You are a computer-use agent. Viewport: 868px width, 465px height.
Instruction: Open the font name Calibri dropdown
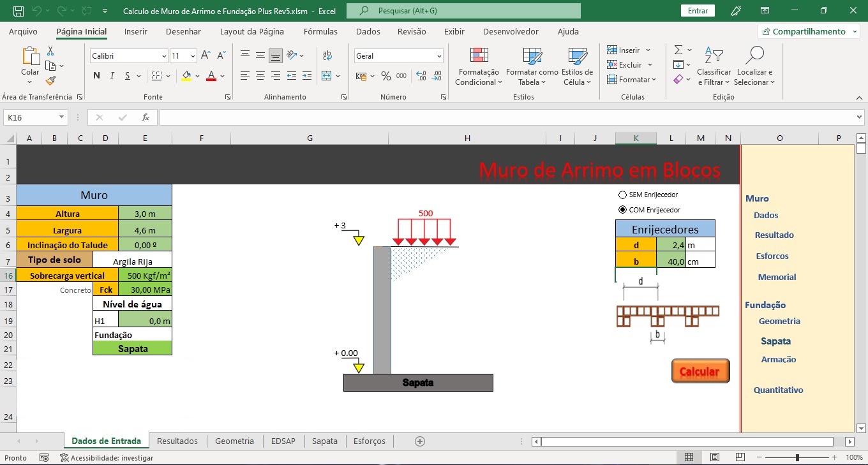click(x=164, y=56)
